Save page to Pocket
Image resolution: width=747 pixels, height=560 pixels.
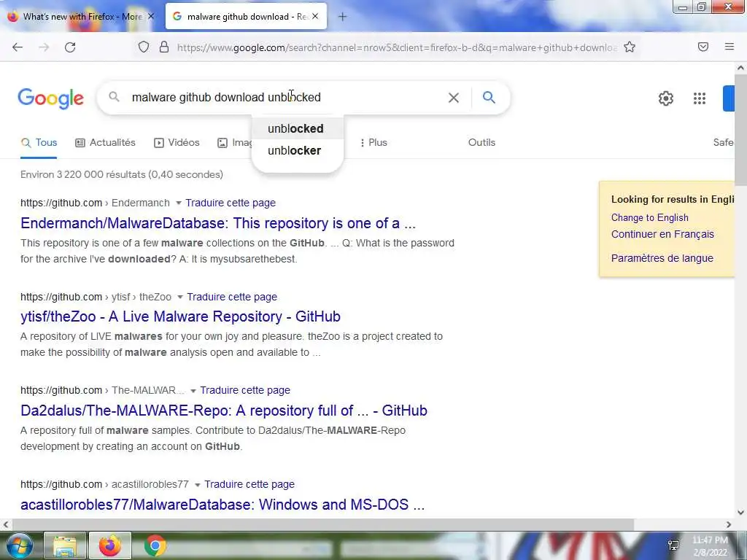point(703,47)
